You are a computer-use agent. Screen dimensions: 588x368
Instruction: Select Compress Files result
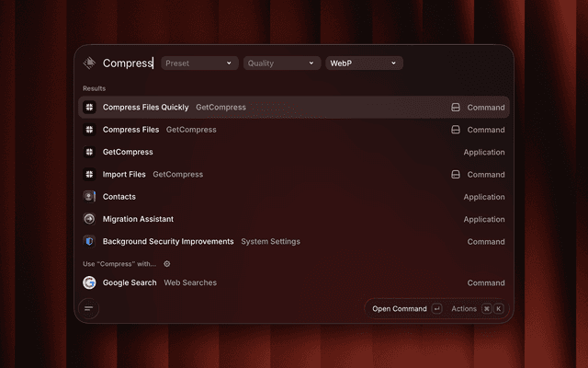click(x=294, y=130)
